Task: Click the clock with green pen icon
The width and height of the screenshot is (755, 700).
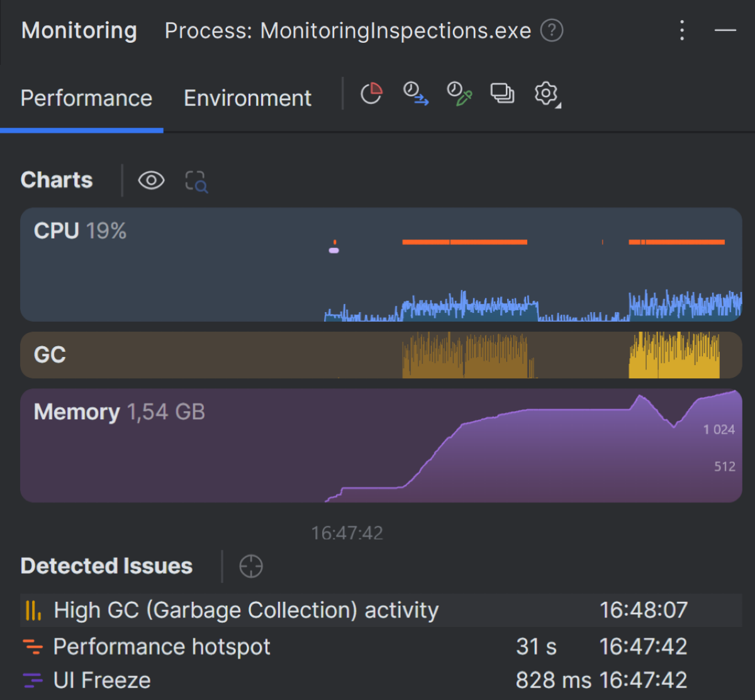Action: pyautogui.click(x=459, y=94)
